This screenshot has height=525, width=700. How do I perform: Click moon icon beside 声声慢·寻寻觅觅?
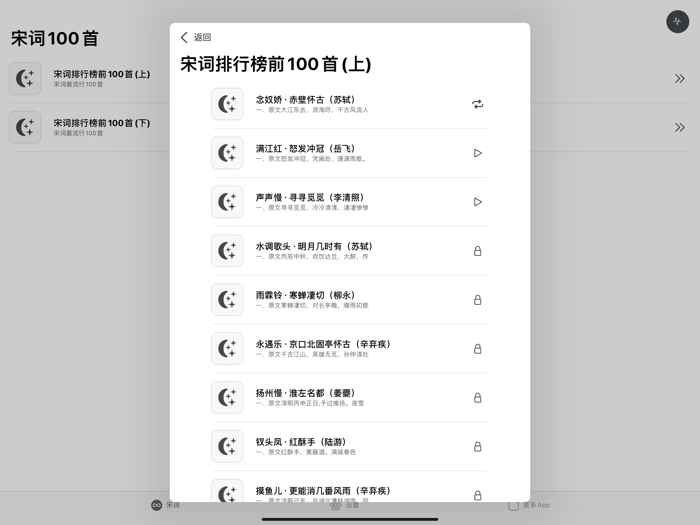[227, 202]
